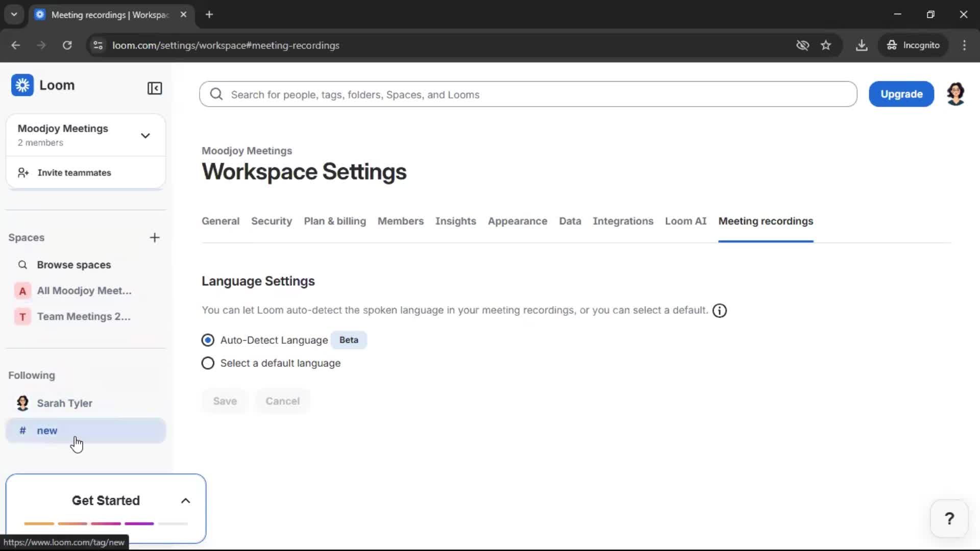This screenshot has width=980, height=551.
Task: Click the Loom logo icon
Action: coord(22,85)
